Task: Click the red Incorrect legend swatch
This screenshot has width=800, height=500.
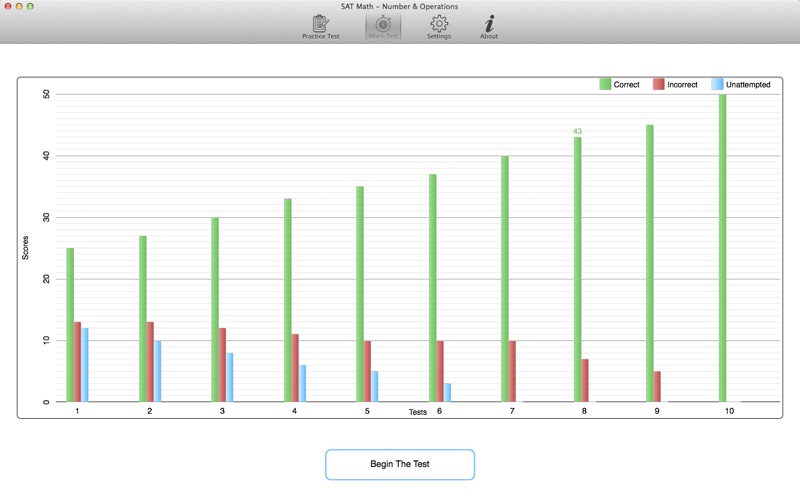Action: click(x=659, y=84)
